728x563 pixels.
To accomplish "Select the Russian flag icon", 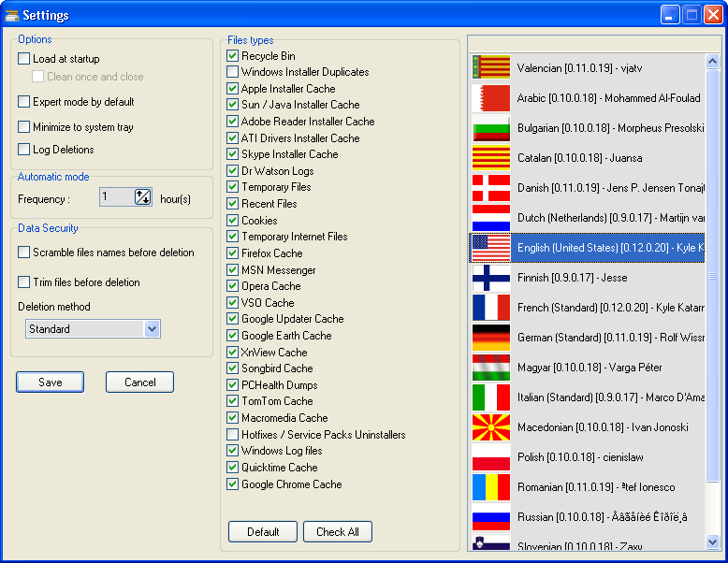I will [x=490, y=517].
